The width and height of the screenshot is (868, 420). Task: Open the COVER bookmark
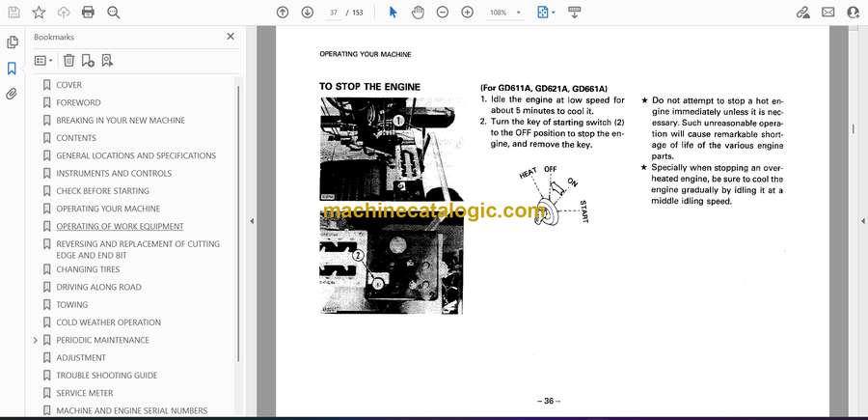[69, 85]
